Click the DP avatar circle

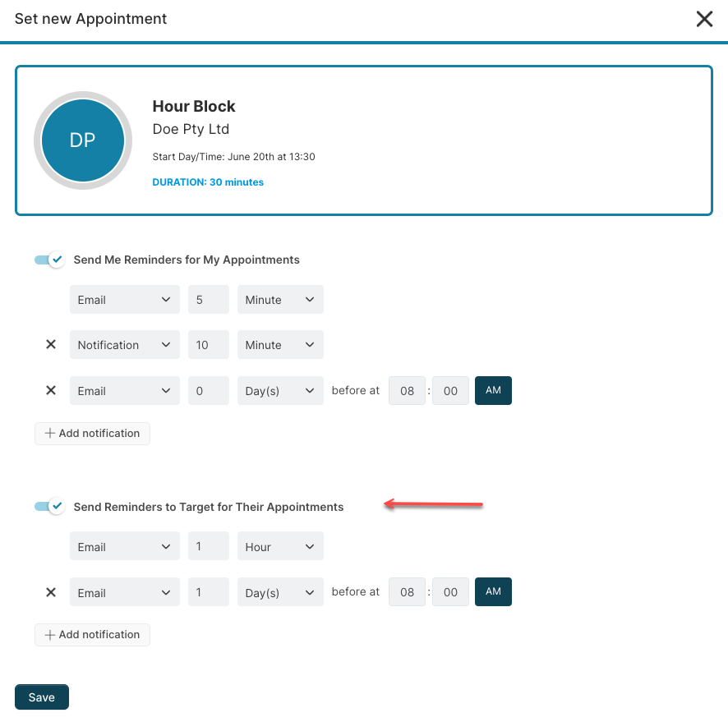coord(83,140)
